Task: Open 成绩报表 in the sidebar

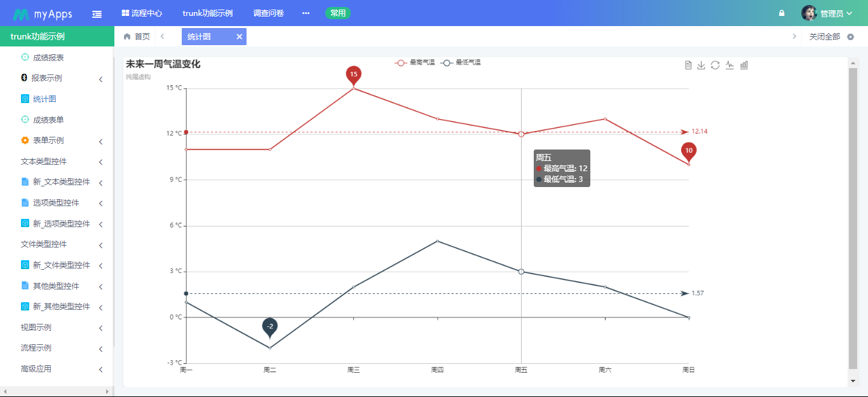Action: (x=48, y=57)
